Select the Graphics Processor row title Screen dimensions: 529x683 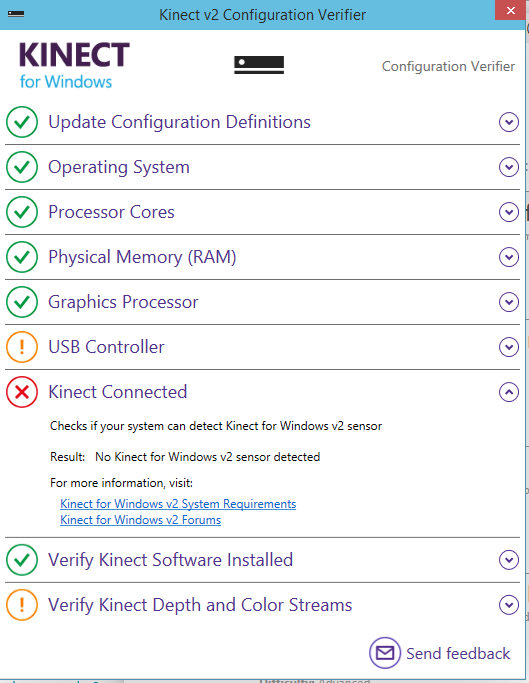pyautogui.click(x=123, y=302)
